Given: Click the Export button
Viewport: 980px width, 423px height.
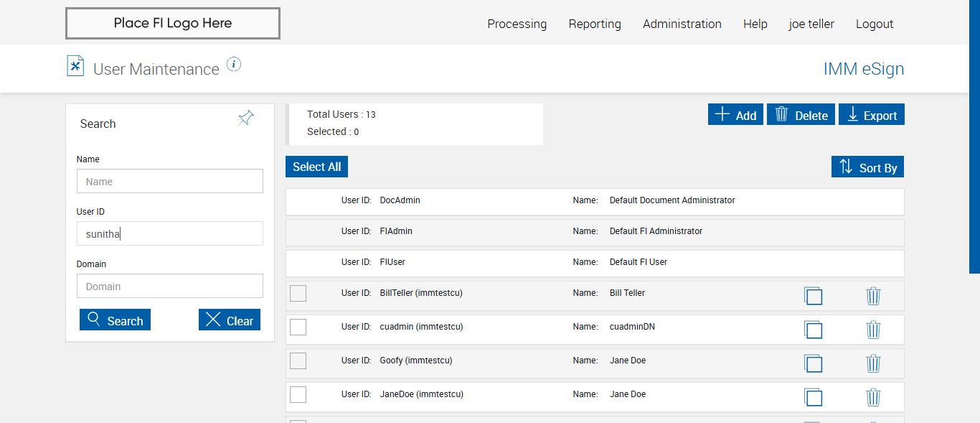Looking at the screenshot, I should (871, 115).
